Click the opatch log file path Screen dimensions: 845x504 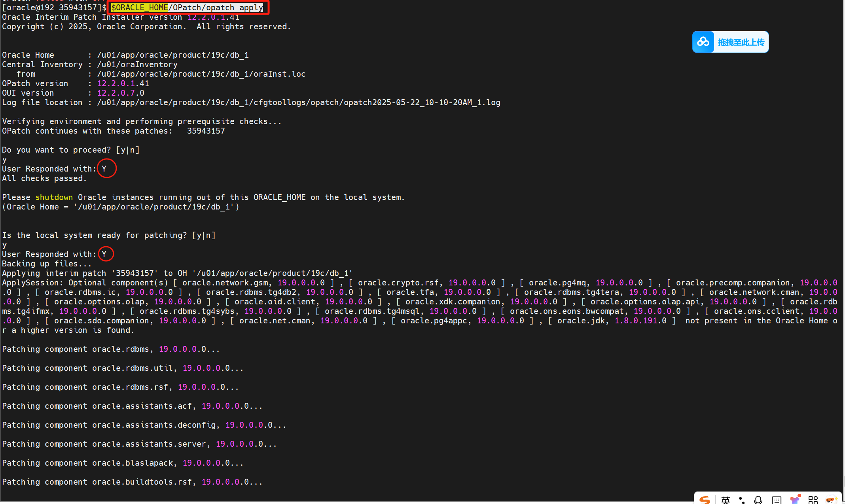click(298, 102)
